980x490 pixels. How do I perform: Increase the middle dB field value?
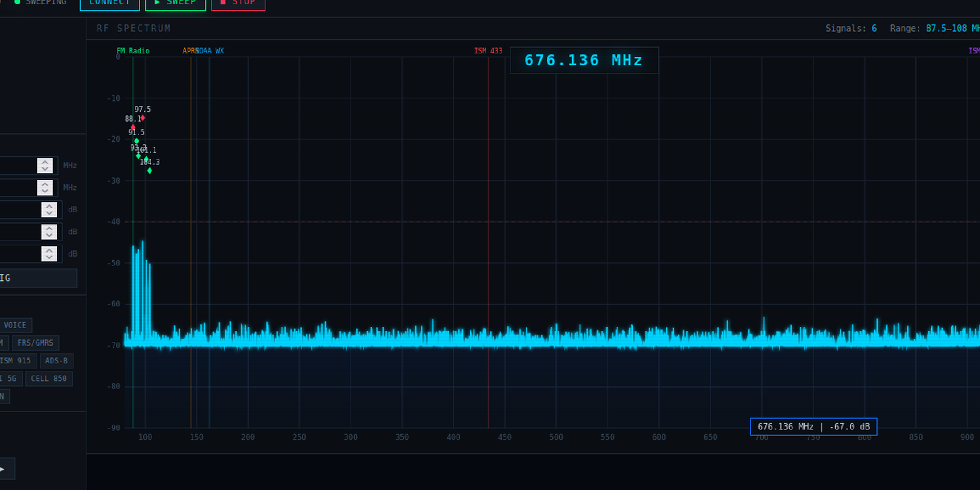pyautogui.click(x=49, y=228)
